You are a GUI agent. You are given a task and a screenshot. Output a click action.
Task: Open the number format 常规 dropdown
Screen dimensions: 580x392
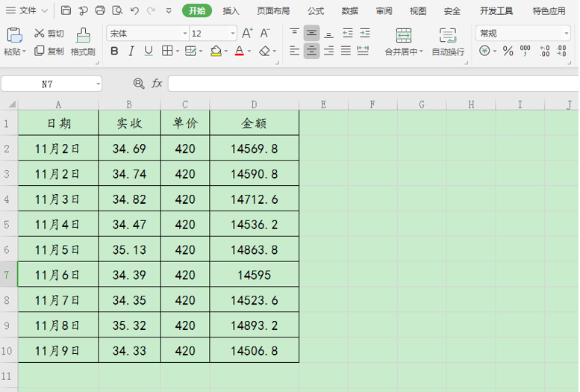567,34
